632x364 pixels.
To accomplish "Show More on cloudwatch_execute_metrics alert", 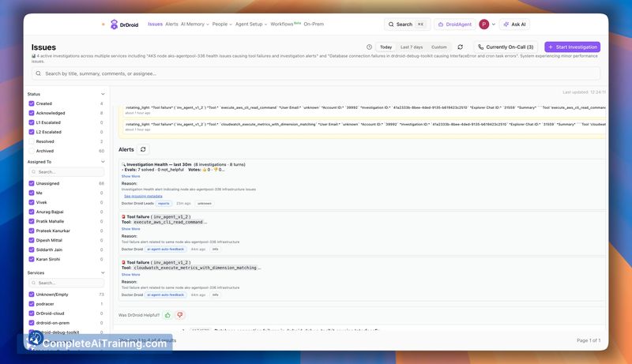I will point(130,275).
